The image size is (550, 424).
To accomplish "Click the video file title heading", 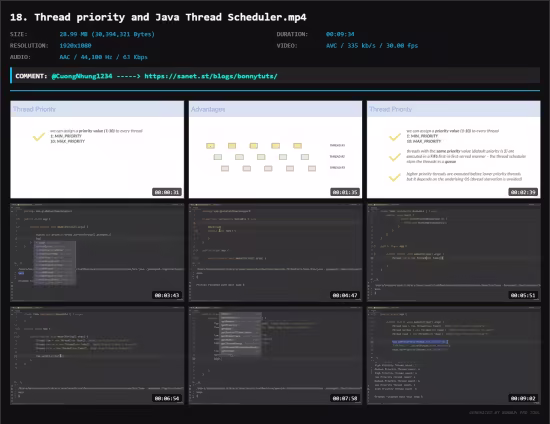I will pyautogui.click(x=158, y=17).
